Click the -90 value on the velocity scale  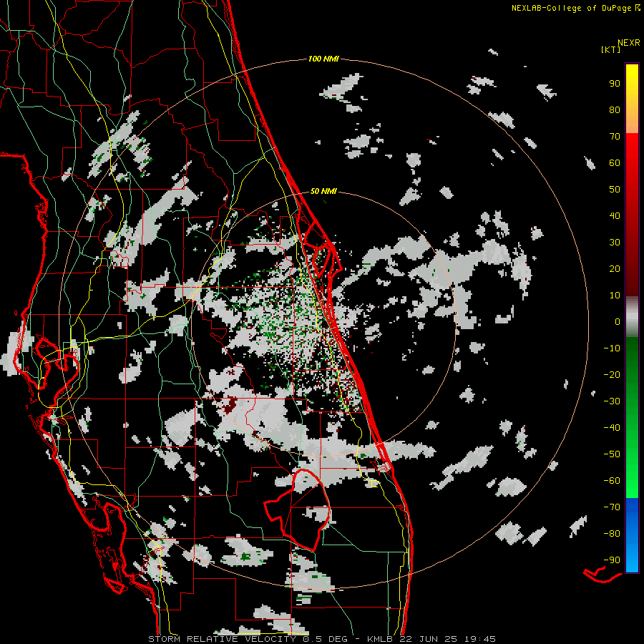612,560
